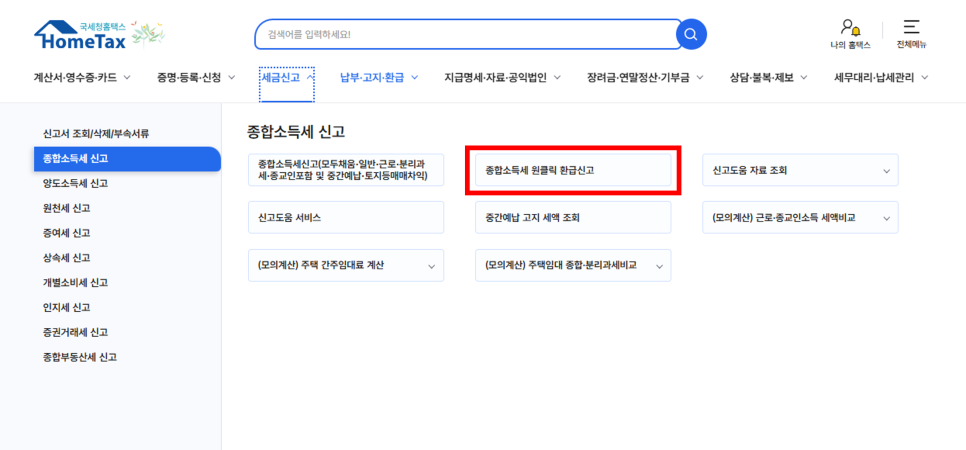The width and height of the screenshot is (966, 450).
Task: Expand (모의계산) 근로·종교인소득 세액비교 chevron
Action: (x=887, y=218)
